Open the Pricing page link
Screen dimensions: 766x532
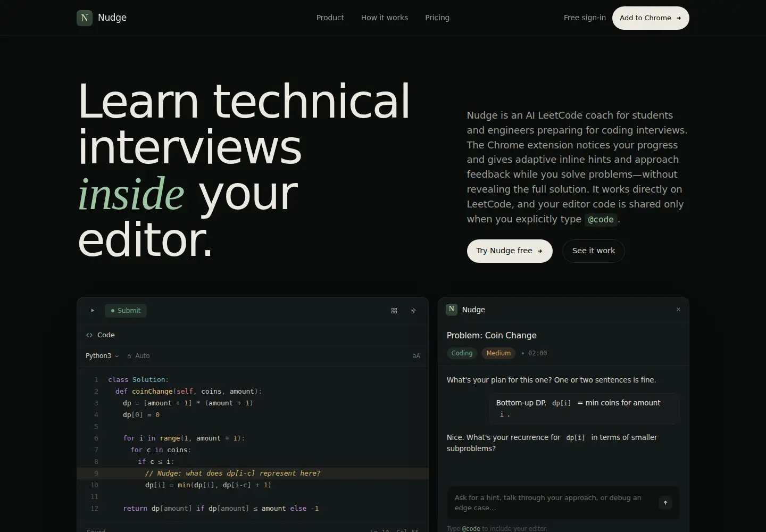pos(437,18)
